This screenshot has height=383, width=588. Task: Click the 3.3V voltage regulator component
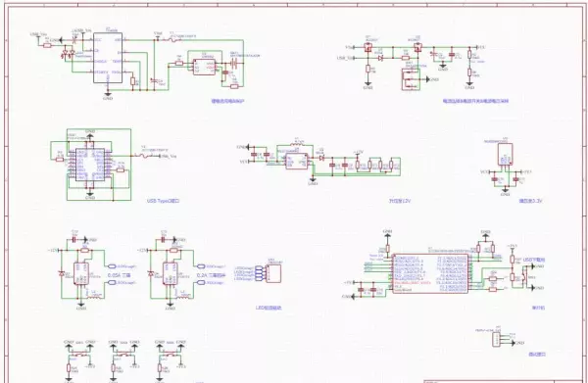click(505, 154)
